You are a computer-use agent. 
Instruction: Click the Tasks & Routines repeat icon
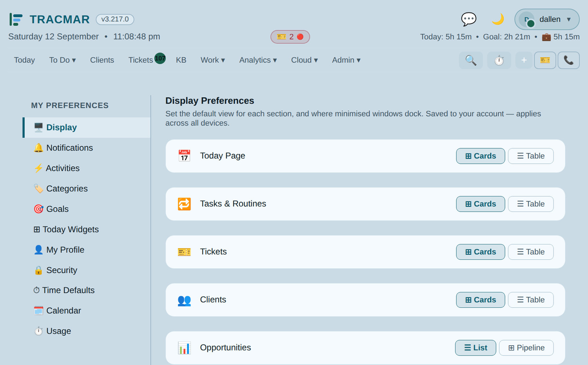pos(184,204)
